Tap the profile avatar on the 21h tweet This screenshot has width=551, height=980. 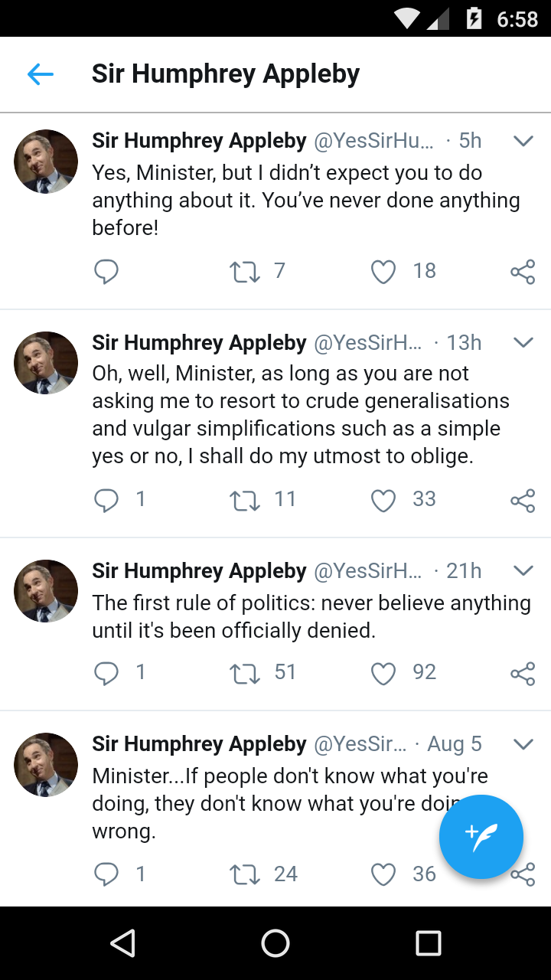click(46, 591)
